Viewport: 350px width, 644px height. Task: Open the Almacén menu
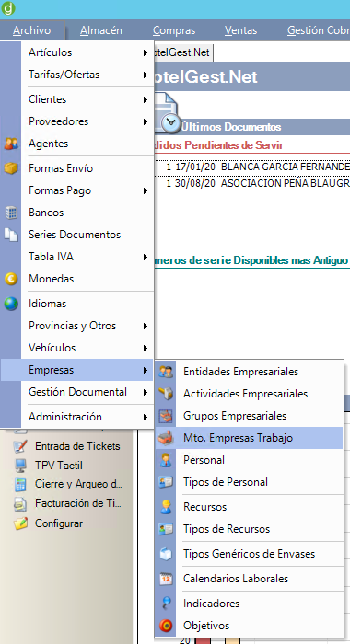[101, 30]
